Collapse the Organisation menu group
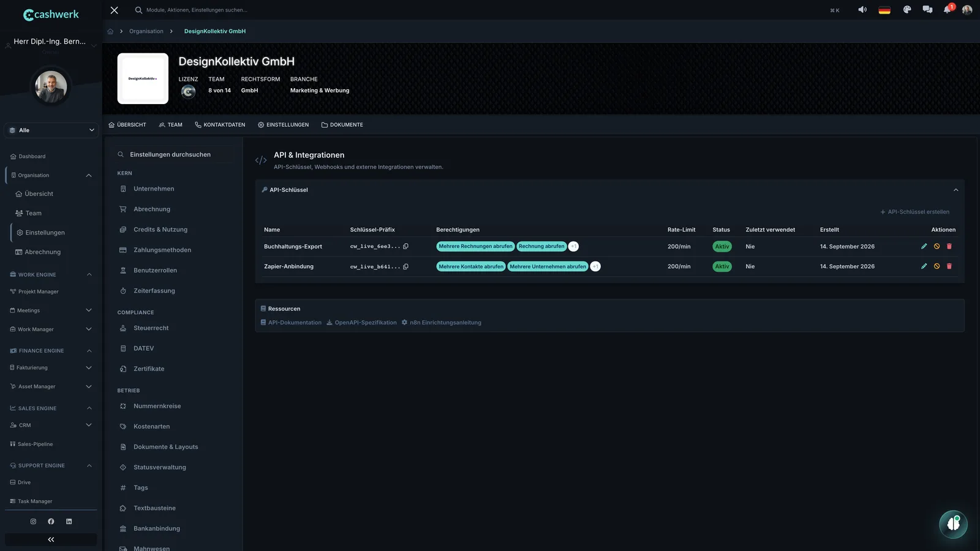This screenshot has width=980, height=551. [x=89, y=176]
